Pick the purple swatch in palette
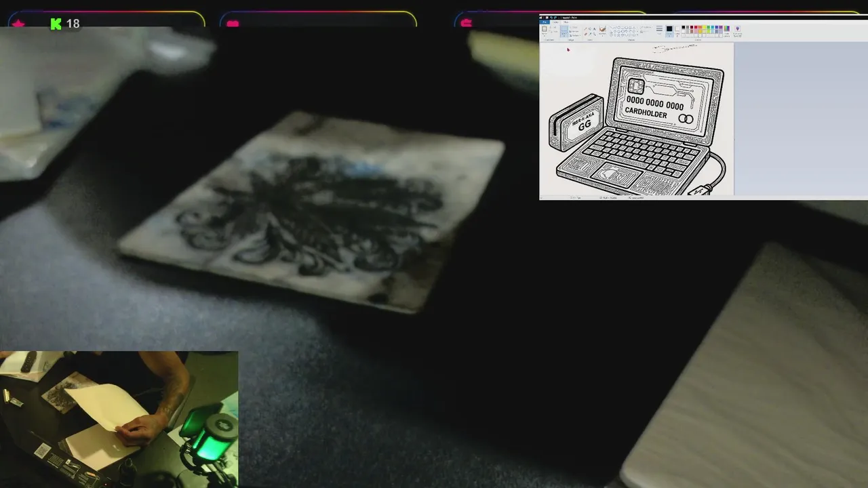The width and height of the screenshot is (868, 488). pyautogui.click(x=721, y=27)
